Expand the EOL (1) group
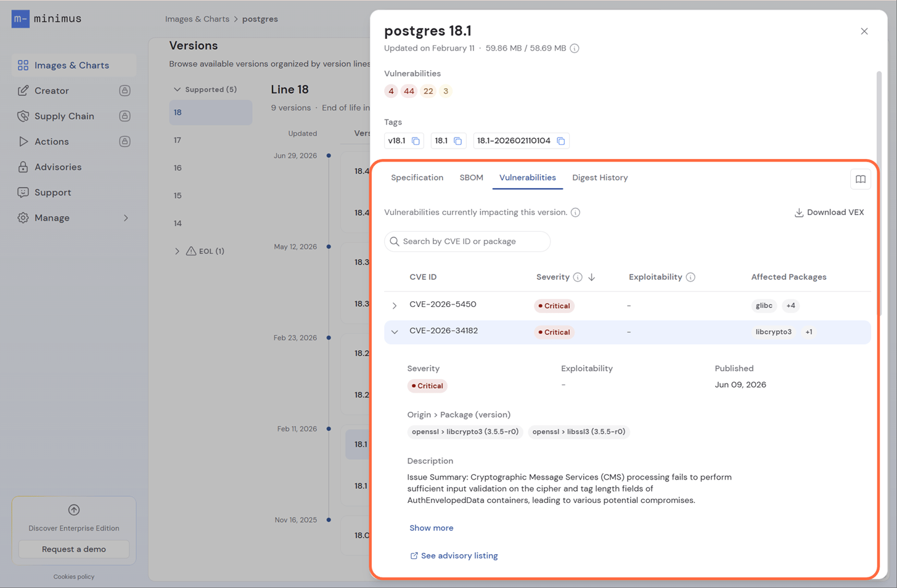The height and width of the screenshot is (588, 897). [177, 251]
